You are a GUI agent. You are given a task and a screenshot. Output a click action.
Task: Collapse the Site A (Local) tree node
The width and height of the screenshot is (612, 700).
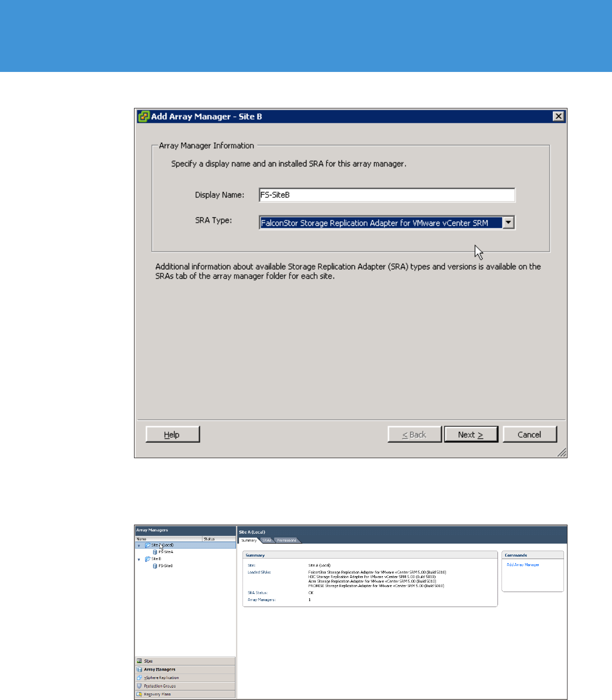pos(139,546)
